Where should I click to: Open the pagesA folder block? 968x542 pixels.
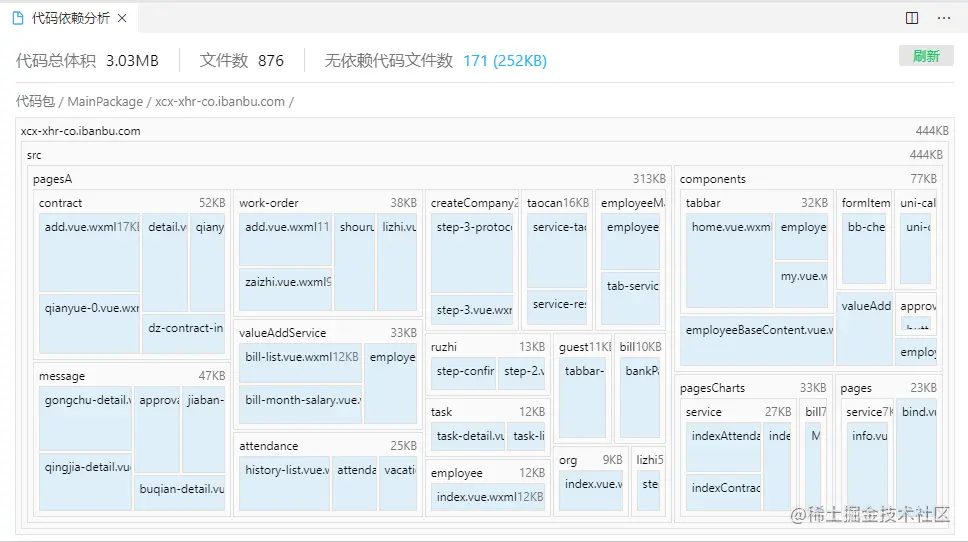click(349, 178)
